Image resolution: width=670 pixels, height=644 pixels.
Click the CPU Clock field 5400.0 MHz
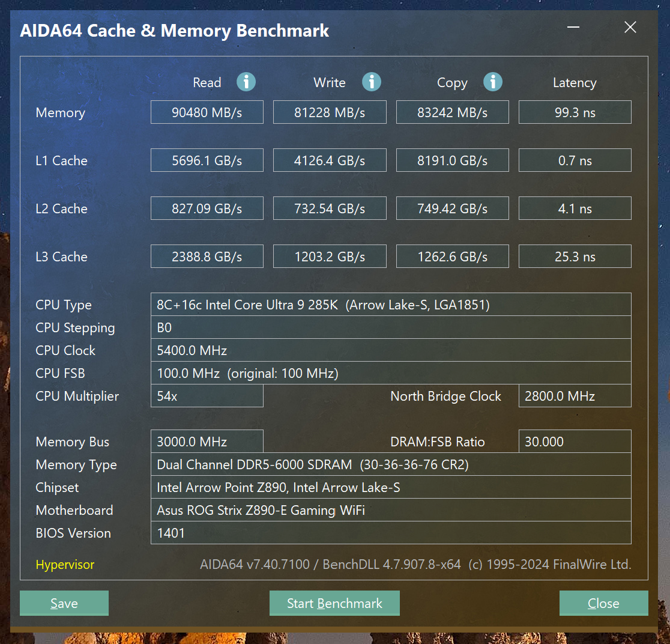coord(391,350)
